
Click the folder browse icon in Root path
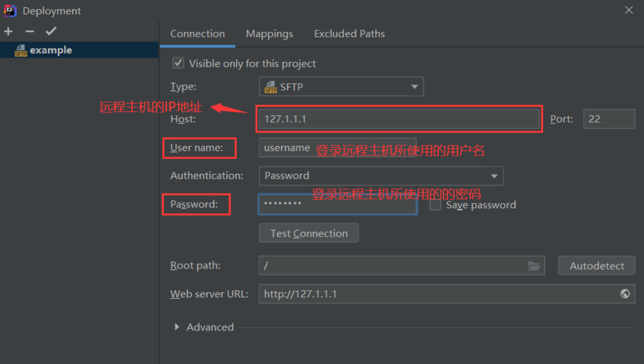point(535,266)
